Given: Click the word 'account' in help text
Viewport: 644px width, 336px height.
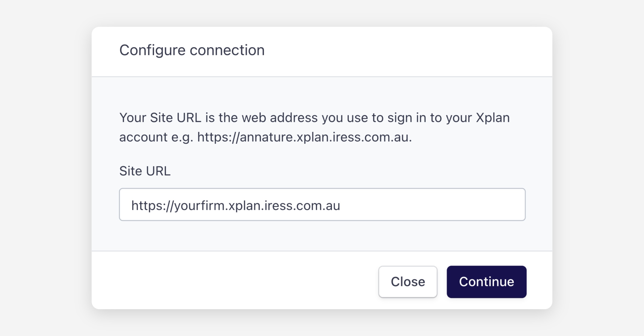Looking at the screenshot, I should (143, 138).
